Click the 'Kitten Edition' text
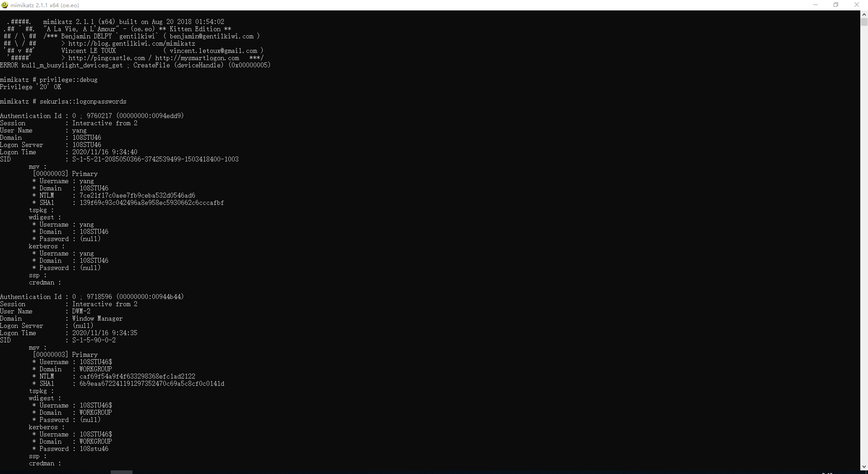The height and width of the screenshot is (474, 868). tap(195, 29)
